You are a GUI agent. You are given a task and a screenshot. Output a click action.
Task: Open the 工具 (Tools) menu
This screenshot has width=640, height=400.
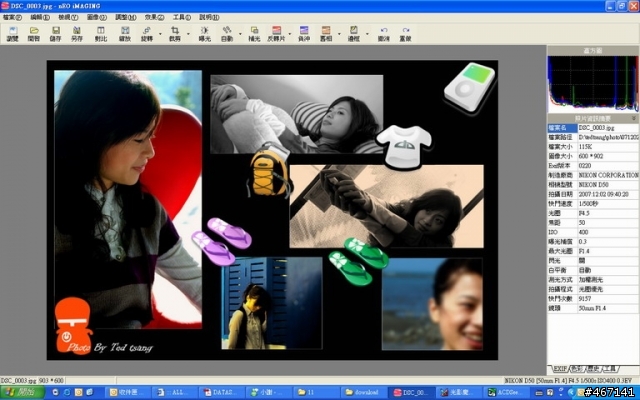coord(182,17)
